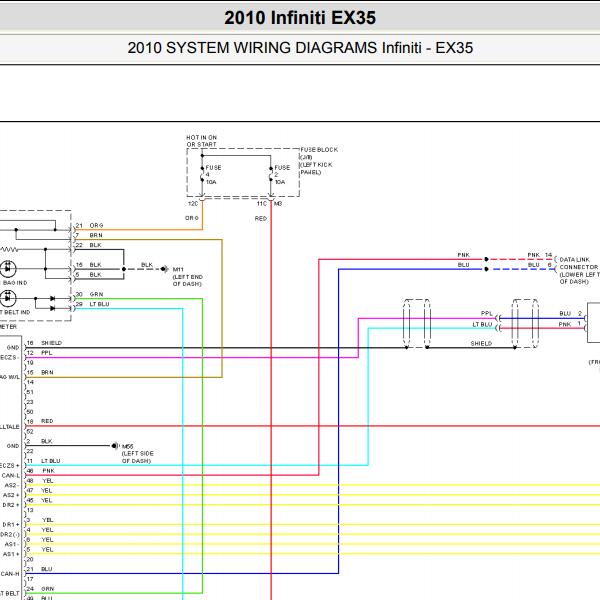Click pin '12 PPL' on the control unit

(x=39, y=353)
